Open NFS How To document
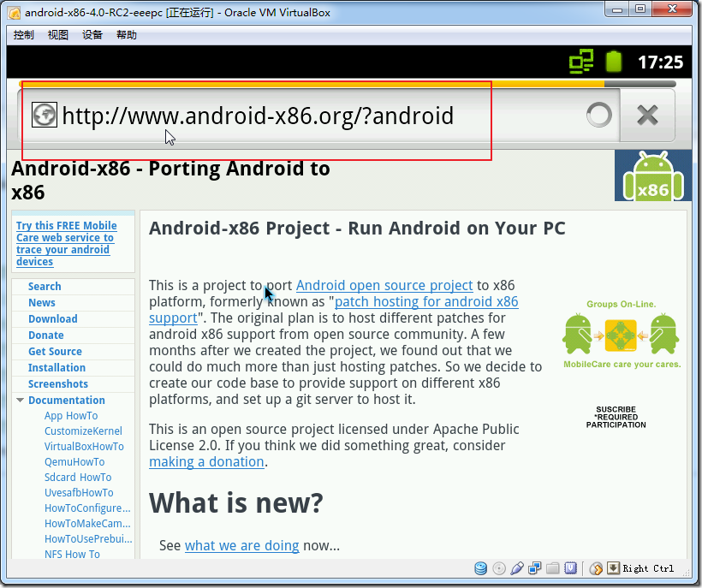This screenshot has width=702, height=588. point(72,554)
